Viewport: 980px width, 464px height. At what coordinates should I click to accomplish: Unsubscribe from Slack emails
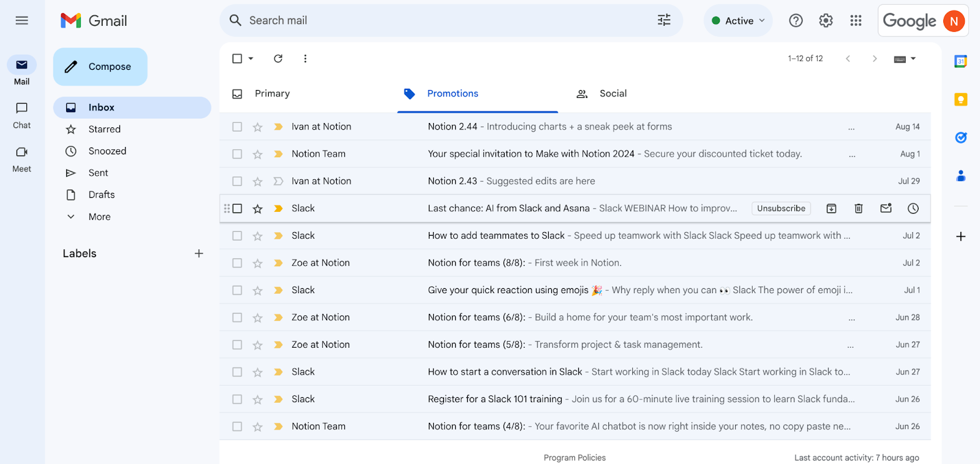pos(781,209)
